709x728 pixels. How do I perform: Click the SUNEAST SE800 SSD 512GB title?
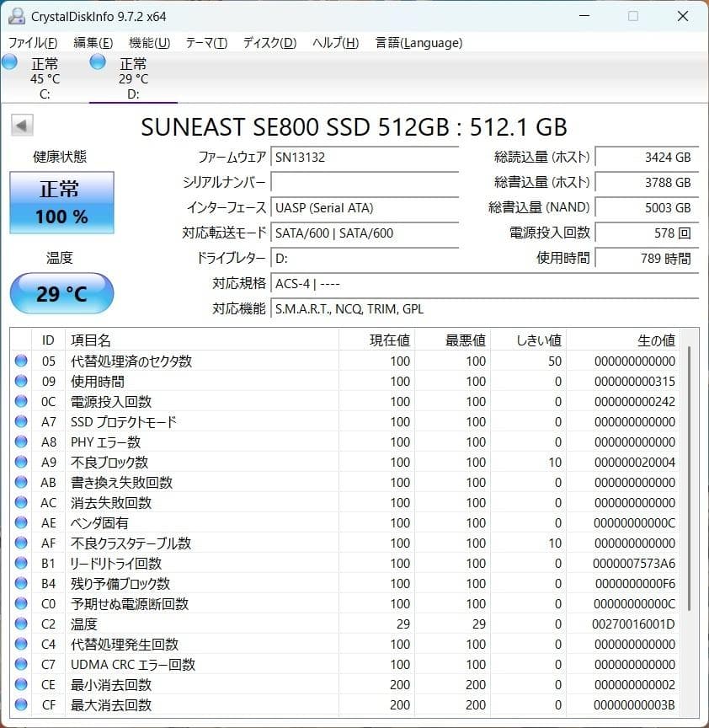click(354, 126)
